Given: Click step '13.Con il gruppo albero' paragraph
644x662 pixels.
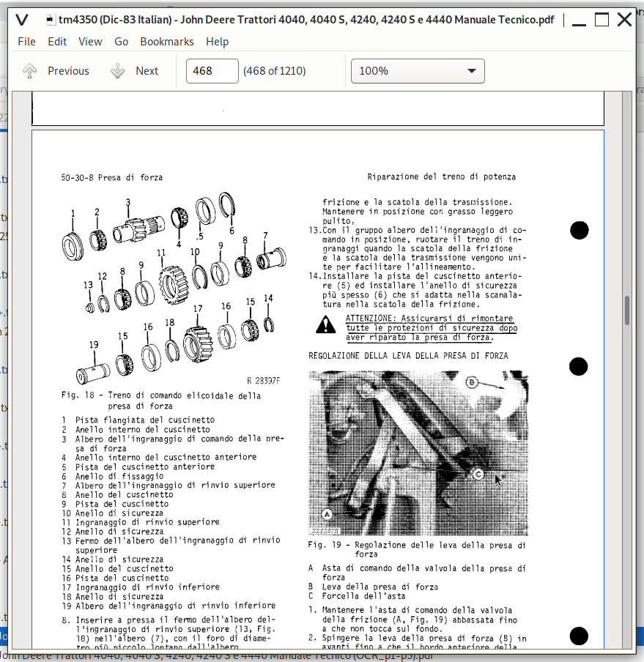Looking at the screenshot, I should click(x=418, y=249).
